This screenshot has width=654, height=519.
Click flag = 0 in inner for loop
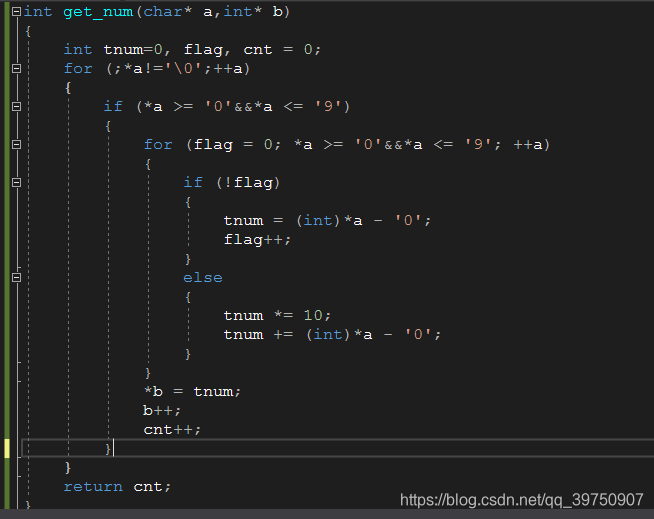[x=233, y=145]
